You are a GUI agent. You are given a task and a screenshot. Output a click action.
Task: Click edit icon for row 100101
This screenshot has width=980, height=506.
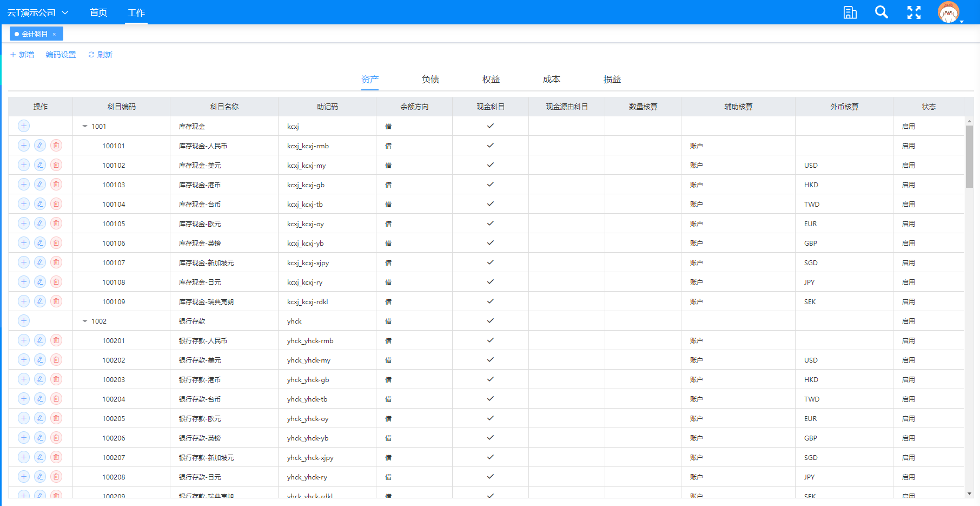(40, 146)
